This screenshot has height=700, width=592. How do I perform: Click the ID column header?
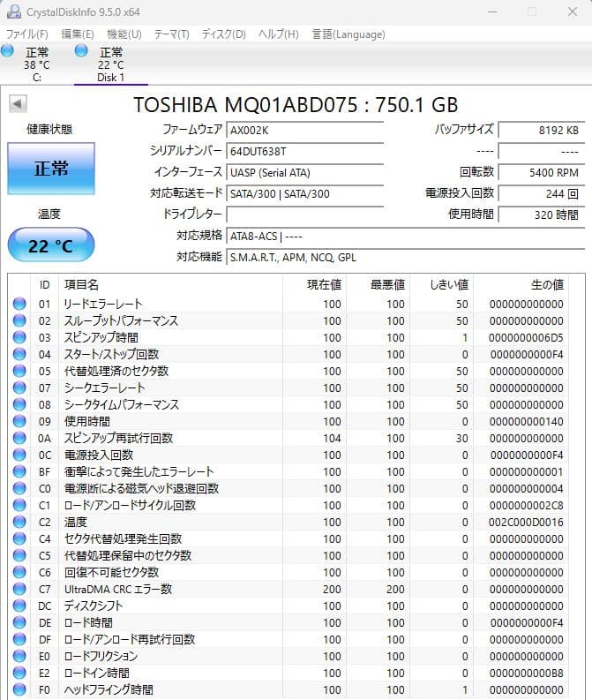coord(45,284)
